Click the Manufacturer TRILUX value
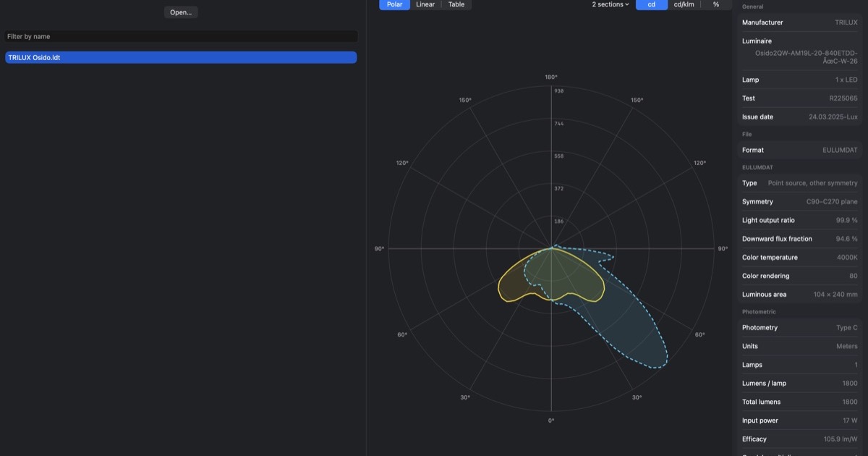The height and width of the screenshot is (456, 868). tap(846, 22)
